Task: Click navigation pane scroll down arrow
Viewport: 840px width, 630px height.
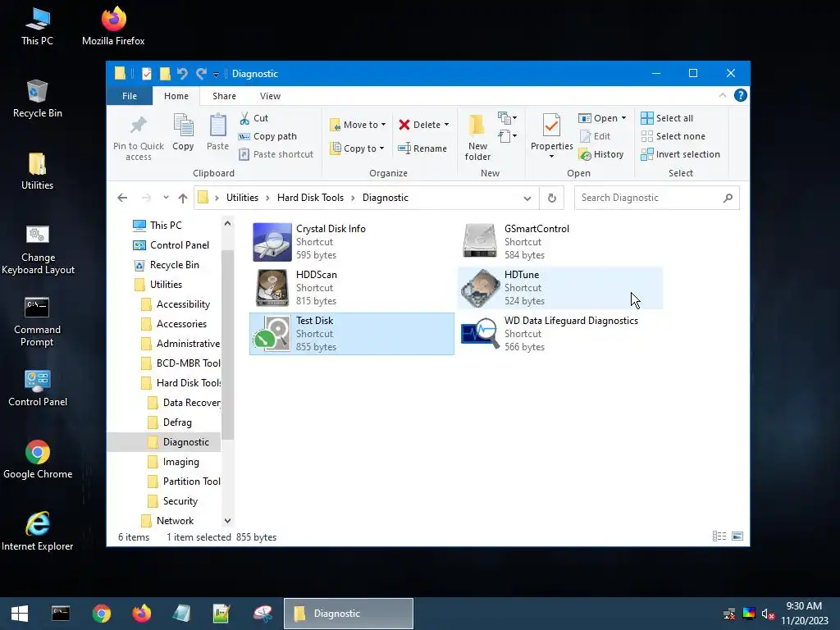Action: pyautogui.click(x=228, y=520)
